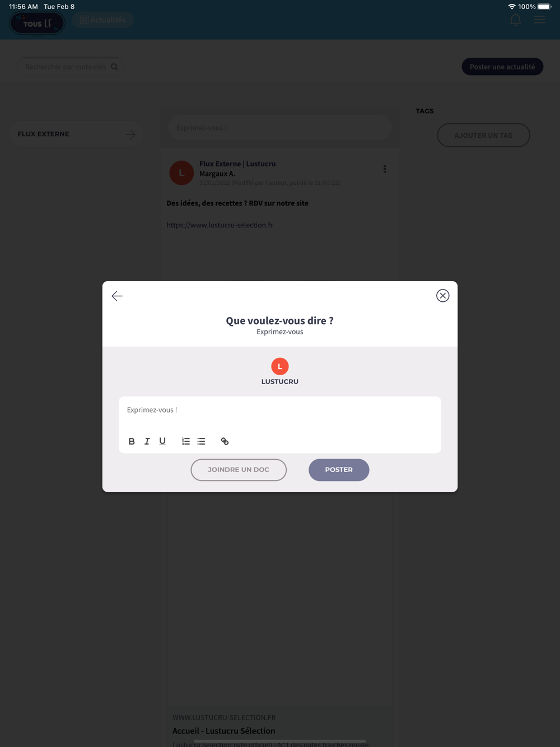Viewport: 560px width, 747px height.
Task: Close the 'Que voulez-vous dire ?' dialog
Action: tap(443, 296)
